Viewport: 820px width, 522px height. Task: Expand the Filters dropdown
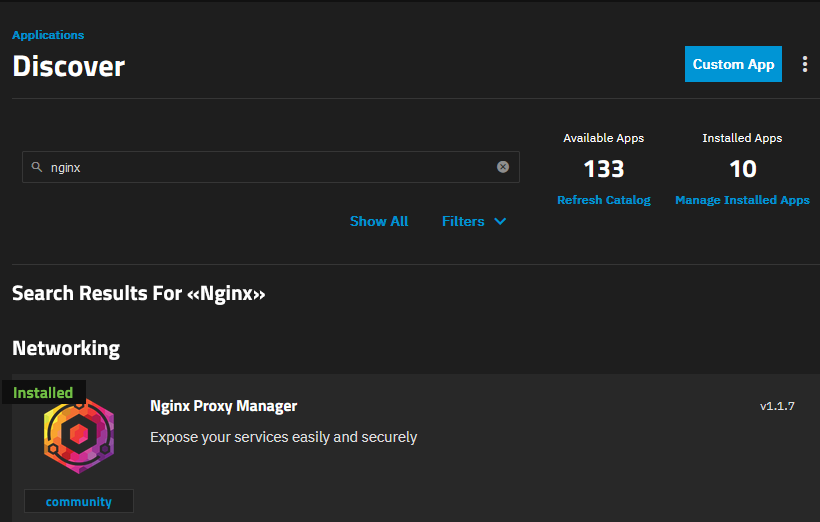click(474, 221)
